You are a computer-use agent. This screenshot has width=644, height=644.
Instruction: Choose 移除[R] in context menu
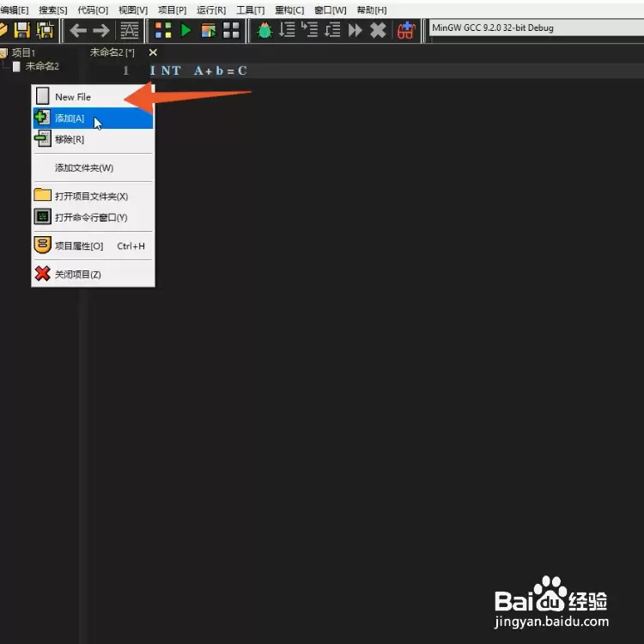[93, 139]
